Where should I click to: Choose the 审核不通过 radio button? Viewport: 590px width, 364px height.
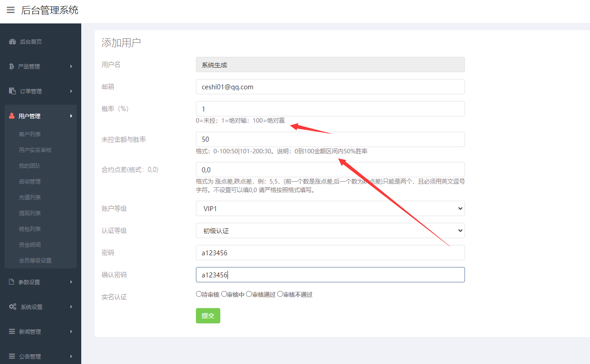click(x=280, y=294)
